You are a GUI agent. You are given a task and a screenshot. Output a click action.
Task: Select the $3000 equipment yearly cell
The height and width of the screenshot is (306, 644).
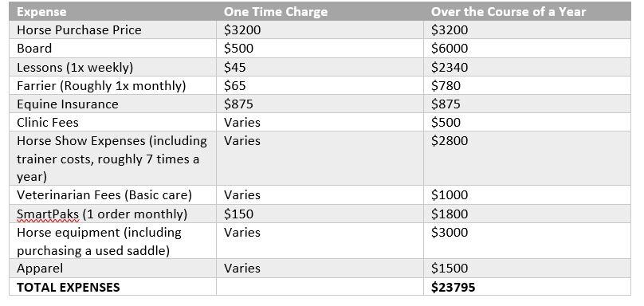click(527, 241)
